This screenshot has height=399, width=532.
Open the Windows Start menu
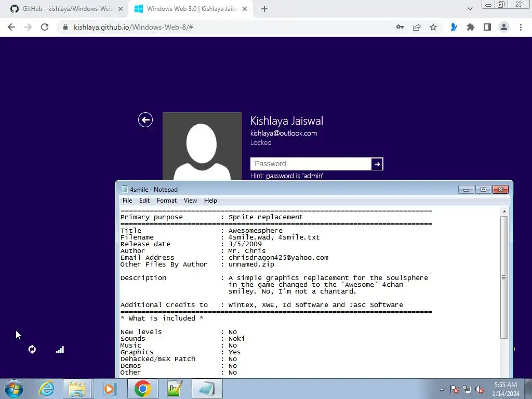click(x=14, y=389)
